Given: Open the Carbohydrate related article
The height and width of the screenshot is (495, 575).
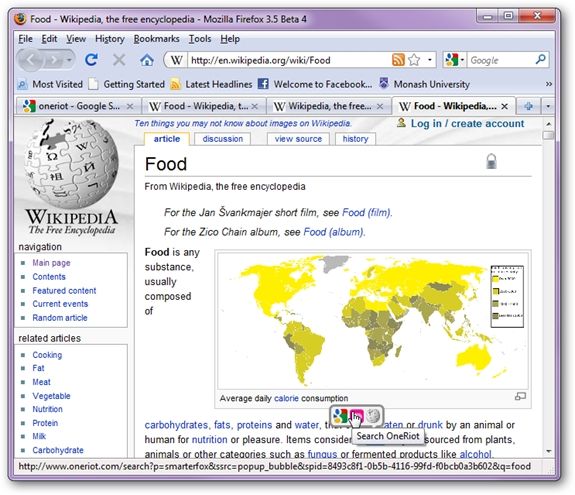Looking at the screenshot, I should coord(58,450).
